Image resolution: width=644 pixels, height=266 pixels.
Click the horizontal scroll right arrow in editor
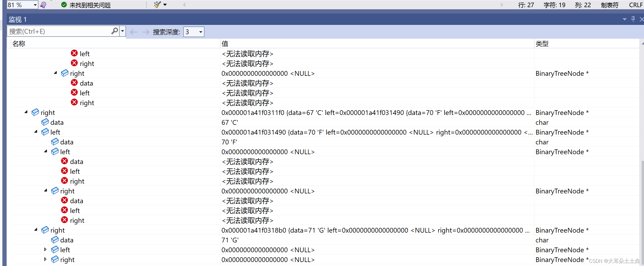502,5
